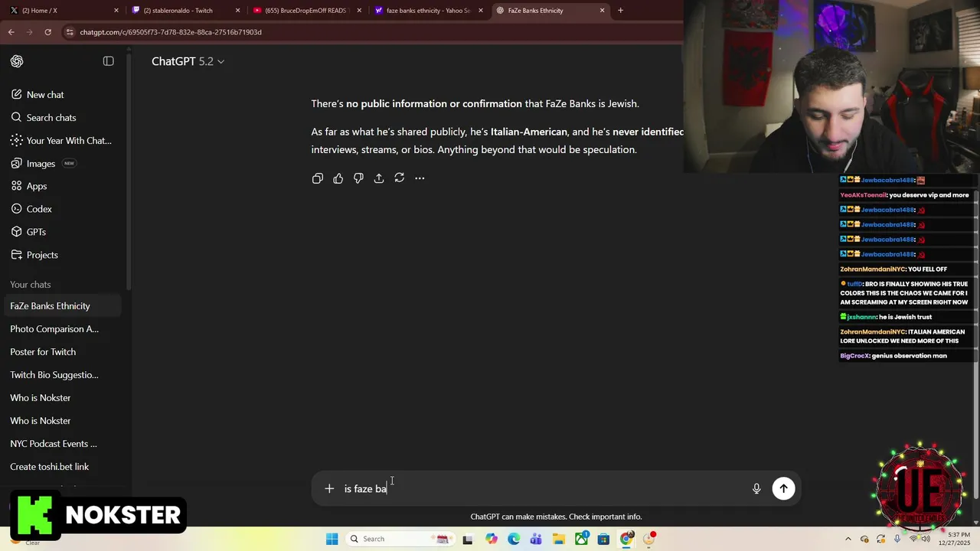Open File Explorer from the taskbar
980x551 pixels.
pyautogui.click(x=558, y=539)
